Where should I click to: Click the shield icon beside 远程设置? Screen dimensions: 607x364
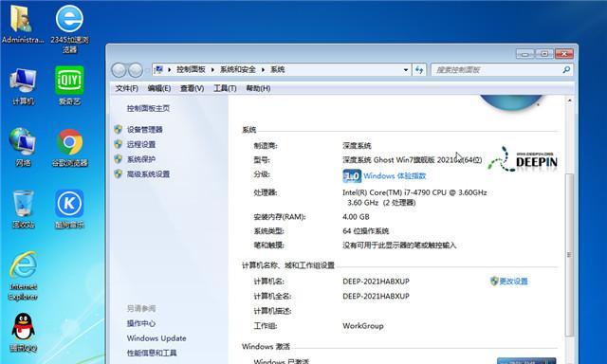click(119, 144)
